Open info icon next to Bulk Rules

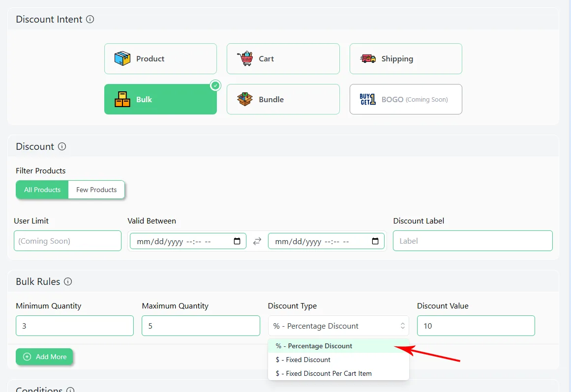(x=68, y=281)
